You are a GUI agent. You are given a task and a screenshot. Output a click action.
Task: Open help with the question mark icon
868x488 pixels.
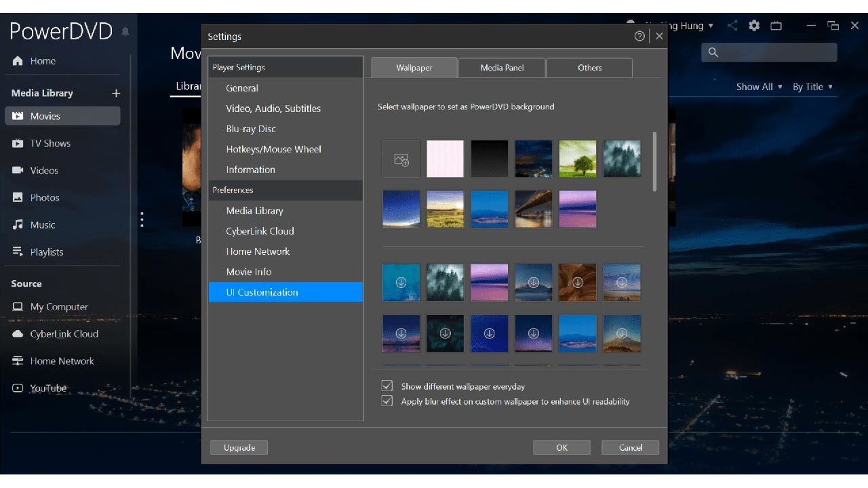point(639,37)
